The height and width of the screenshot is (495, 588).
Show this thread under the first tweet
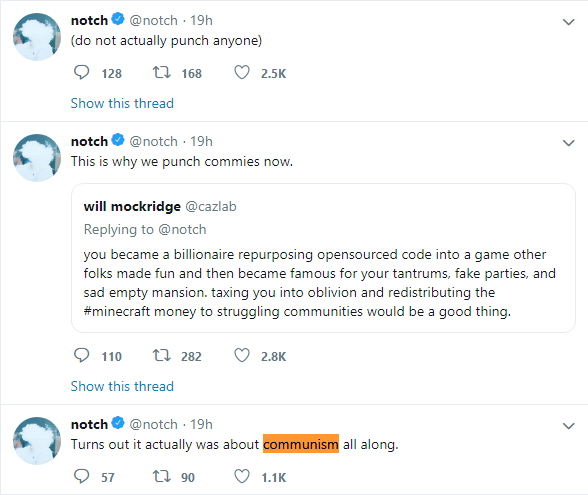point(122,103)
